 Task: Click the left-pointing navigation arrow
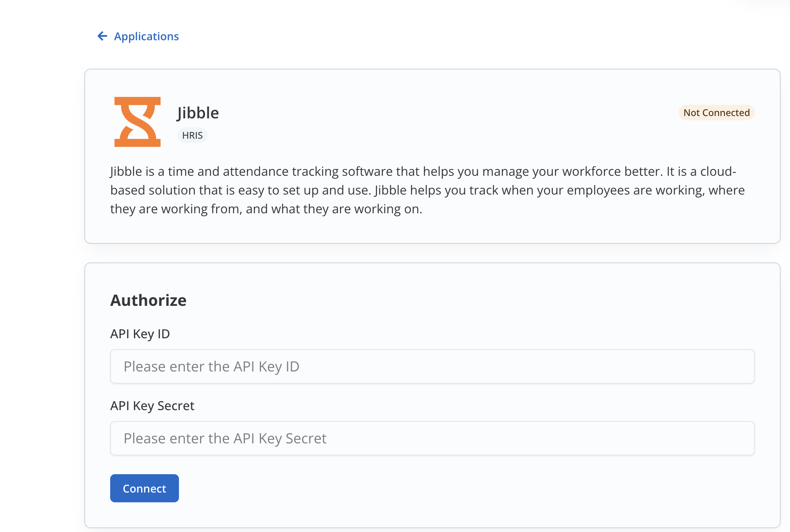pos(102,36)
